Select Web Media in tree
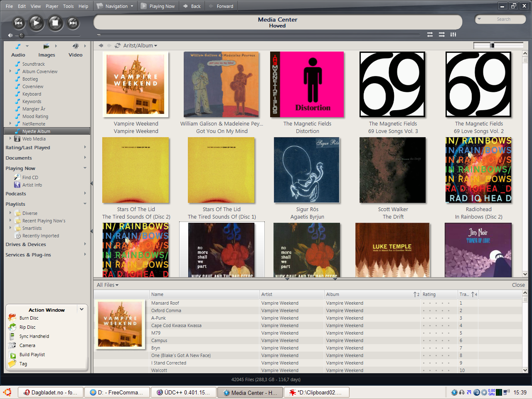532x399 pixels. point(34,139)
